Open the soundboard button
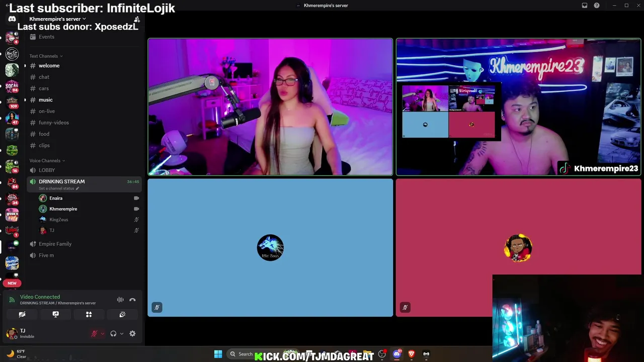644x362 pixels. tap(122, 314)
